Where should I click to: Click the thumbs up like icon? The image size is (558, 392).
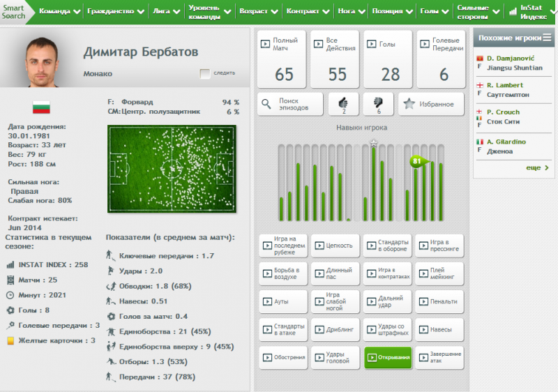(343, 103)
